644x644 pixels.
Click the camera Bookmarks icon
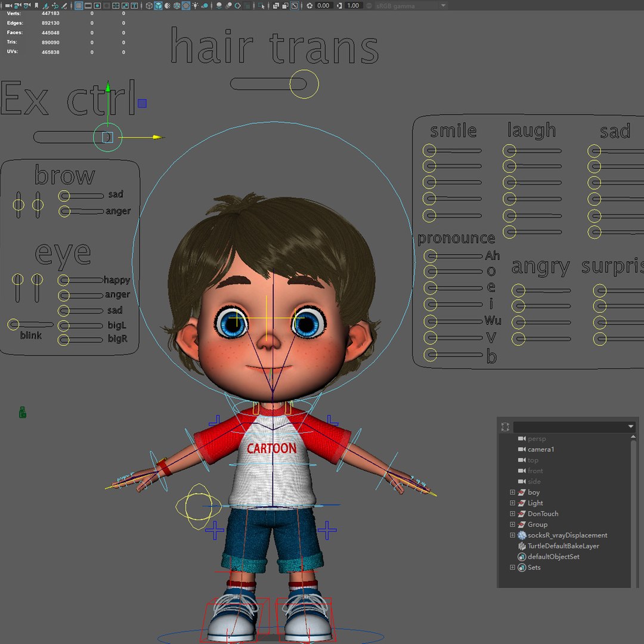click(36, 6)
